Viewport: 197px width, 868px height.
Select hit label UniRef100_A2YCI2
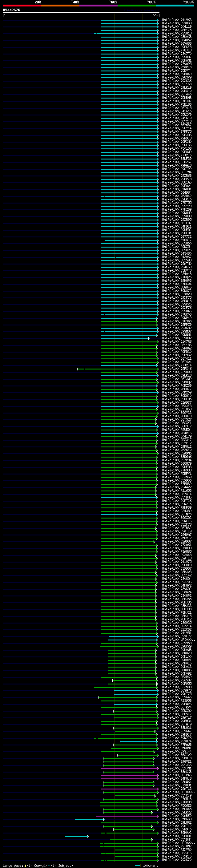(x=176, y=443)
